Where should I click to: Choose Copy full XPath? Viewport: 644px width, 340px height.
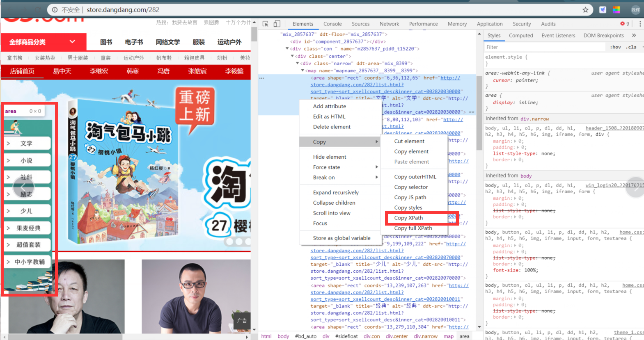click(x=413, y=228)
